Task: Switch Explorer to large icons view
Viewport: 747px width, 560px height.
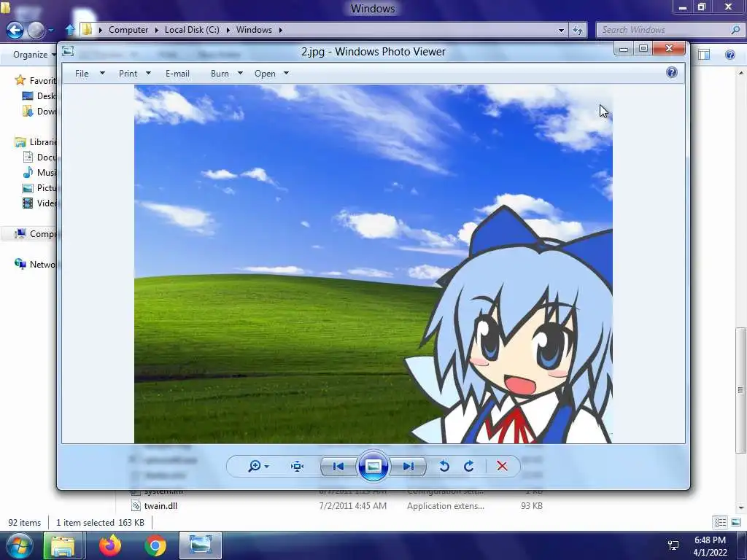Action: tap(735, 522)
